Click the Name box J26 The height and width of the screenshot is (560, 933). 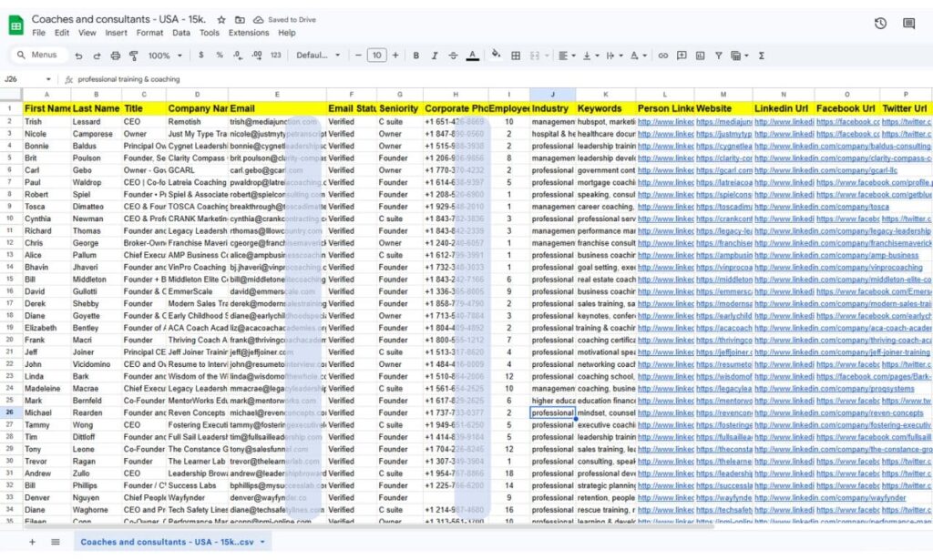pyautogui.click(x=27, y=79)
